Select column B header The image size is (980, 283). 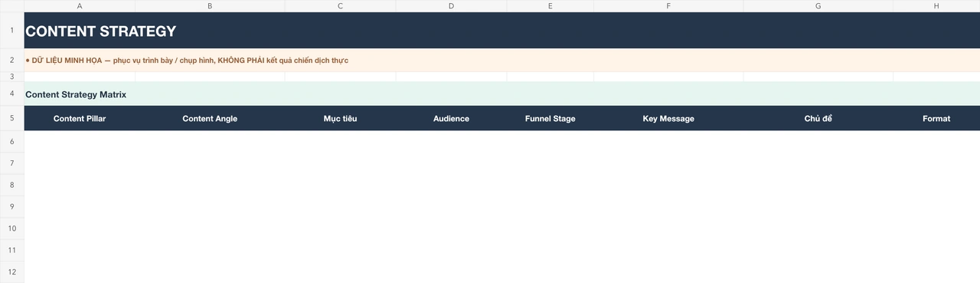(210, 6)
